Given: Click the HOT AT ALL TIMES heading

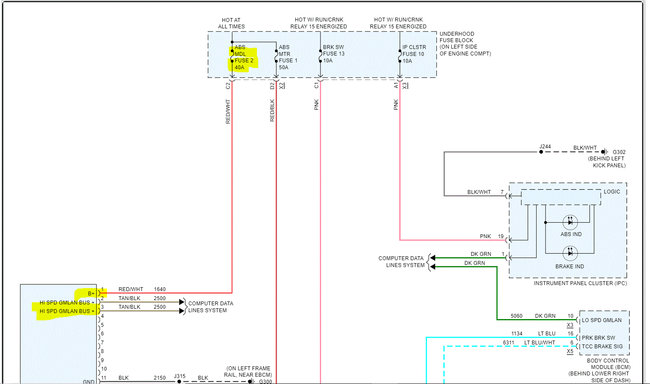Looking at the screenshot, I should click(x=231, y=23).
